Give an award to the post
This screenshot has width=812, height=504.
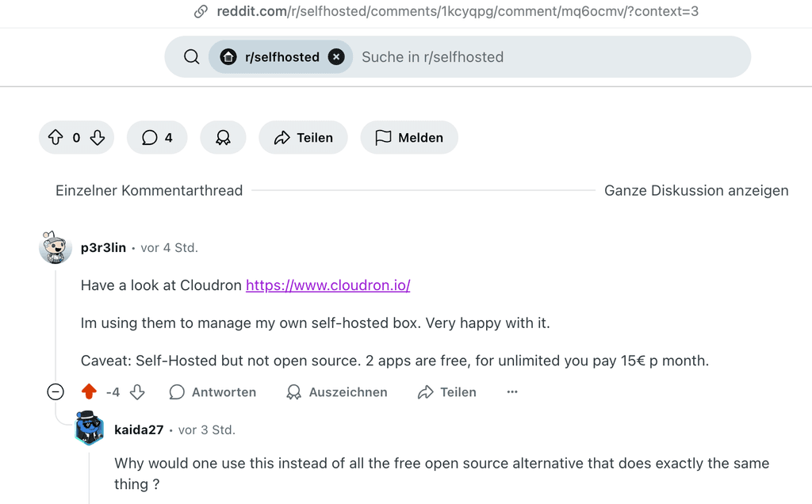pyautogui.click(x=223, y=138)
